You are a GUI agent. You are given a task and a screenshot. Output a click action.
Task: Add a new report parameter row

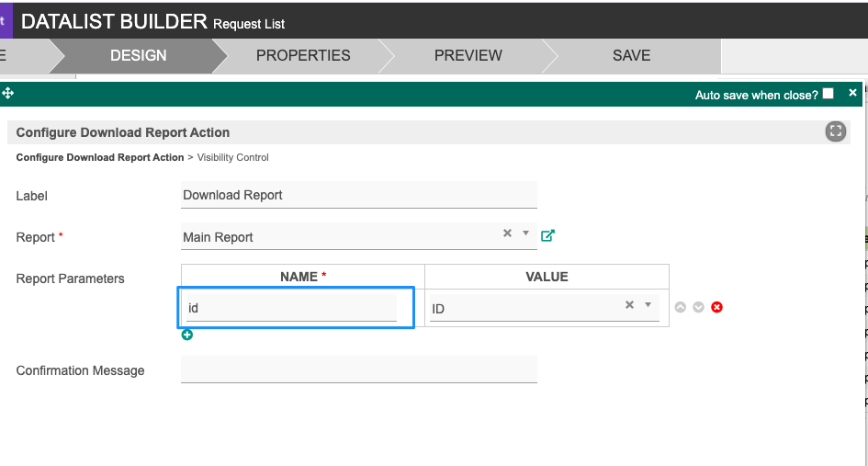(187, 335)
